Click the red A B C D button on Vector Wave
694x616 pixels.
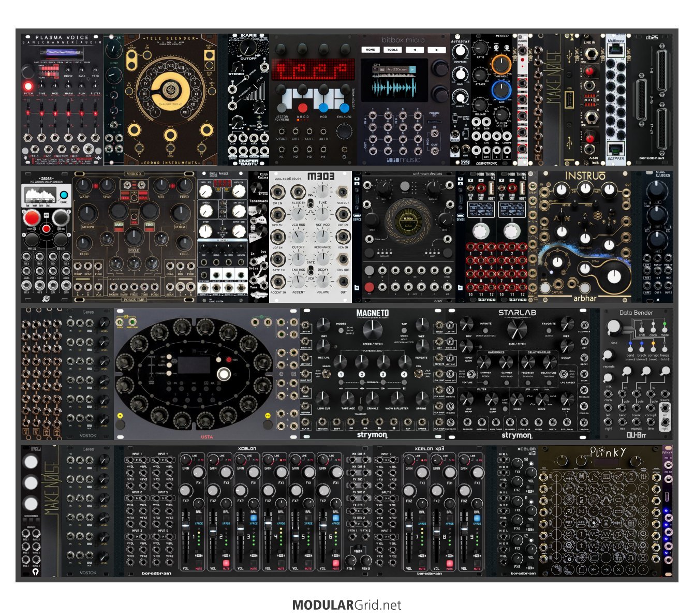click(303, 108)
